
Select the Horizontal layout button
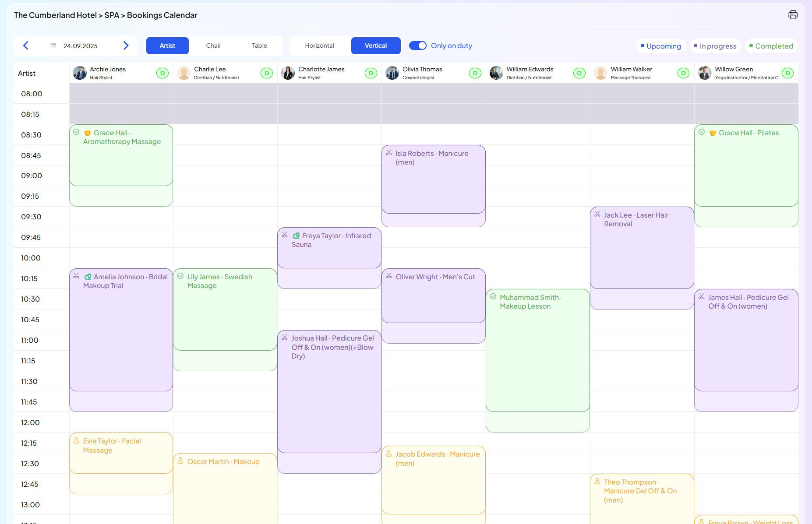[319, 46]
